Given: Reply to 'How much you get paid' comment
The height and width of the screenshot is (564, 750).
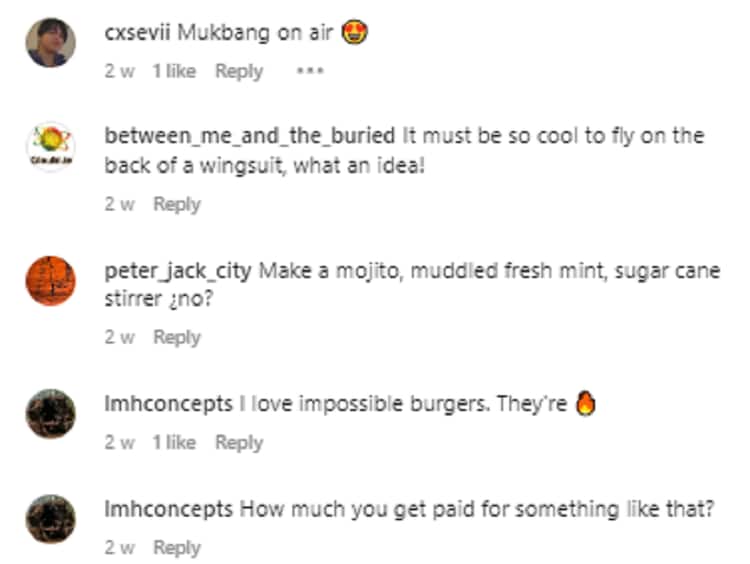Looking at the screenshot, I should click(177, 548).
